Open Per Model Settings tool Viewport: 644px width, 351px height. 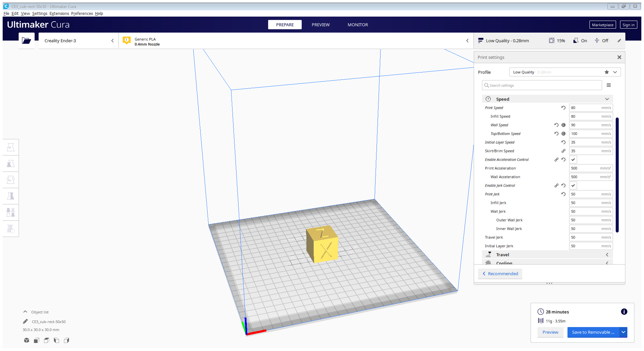[11, 212]
